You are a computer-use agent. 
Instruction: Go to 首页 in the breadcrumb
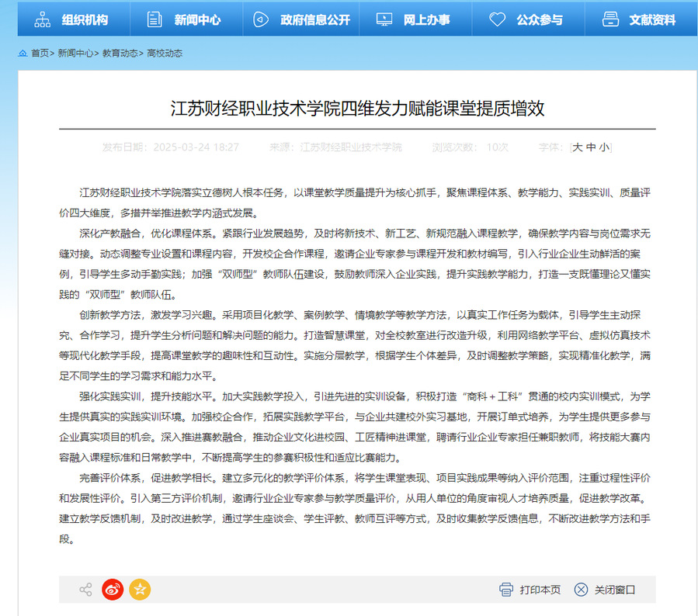coord(40,54)
